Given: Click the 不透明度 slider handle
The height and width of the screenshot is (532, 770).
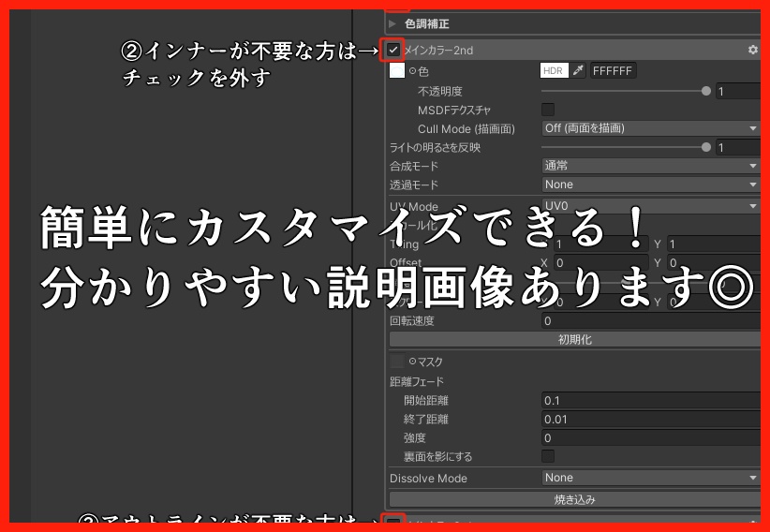Looking at the screenshot, I should [x=706, y=91].
